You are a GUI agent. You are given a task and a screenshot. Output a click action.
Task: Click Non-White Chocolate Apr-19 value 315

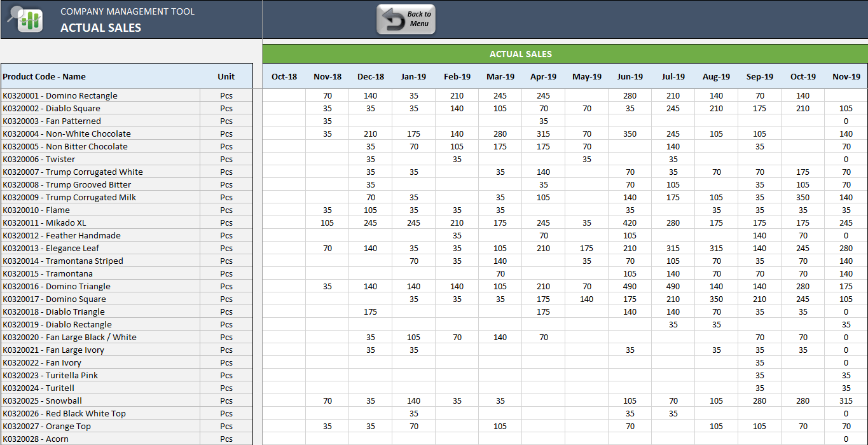544,133
